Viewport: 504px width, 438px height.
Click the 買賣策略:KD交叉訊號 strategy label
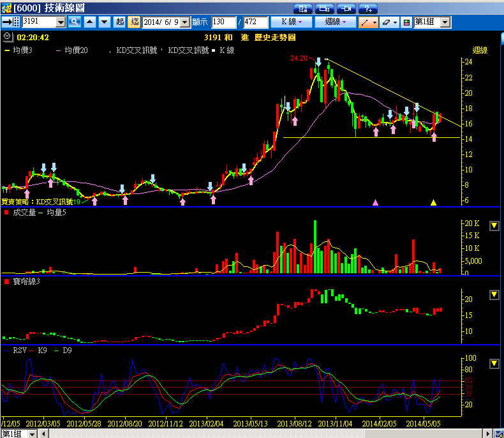[x=37, y=202]
